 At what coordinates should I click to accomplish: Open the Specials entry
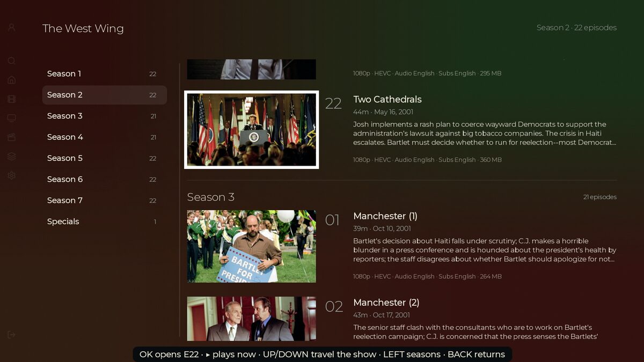click(x=105, y=221)
